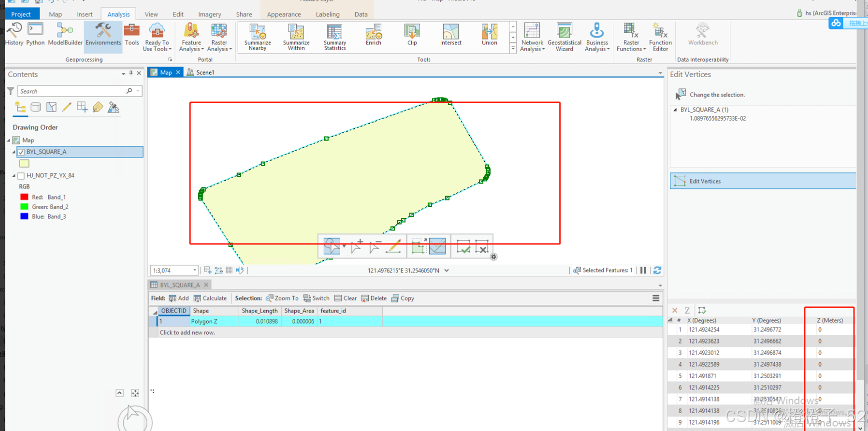The height and width of the screenshot is (431, 868).
Task: Open the BYL_SQUARE_A polygon symbol swatch
Action: click(24, 163)
